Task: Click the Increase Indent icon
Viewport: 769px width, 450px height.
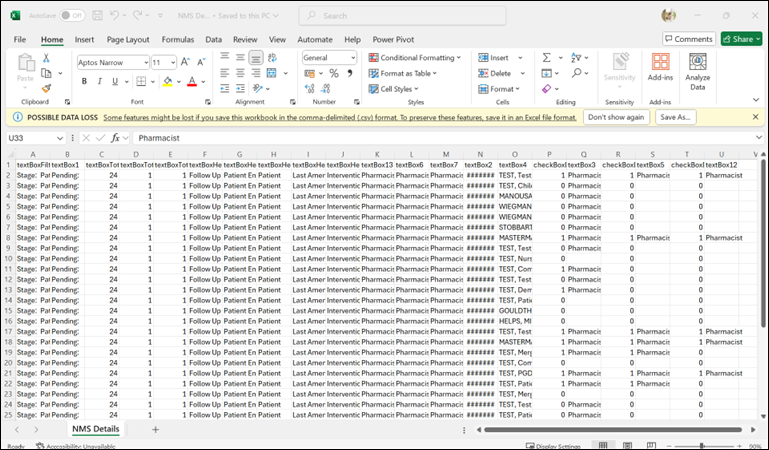Action: (240, 89)
